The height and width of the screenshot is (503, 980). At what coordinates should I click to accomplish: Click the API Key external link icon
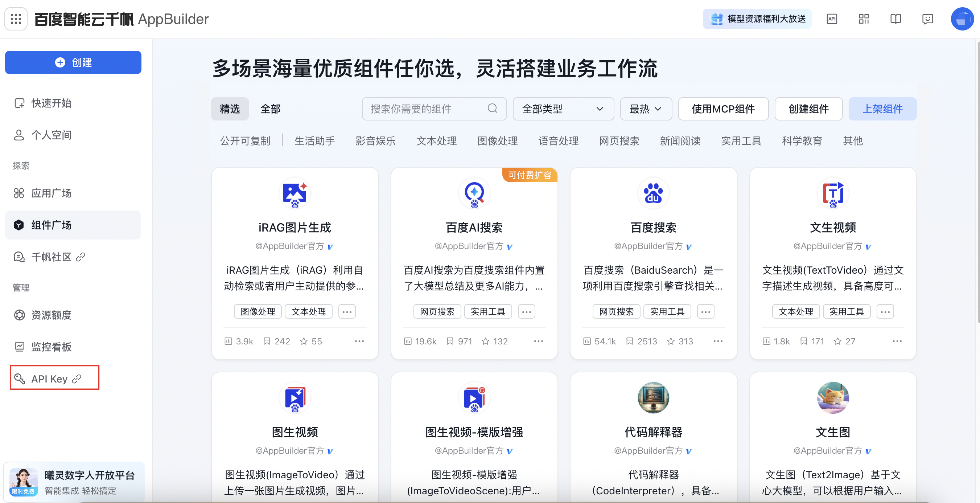(77, 379)
